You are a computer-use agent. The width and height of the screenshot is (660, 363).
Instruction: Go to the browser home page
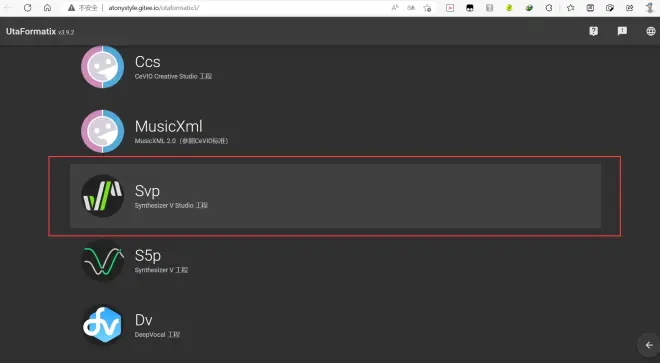[x=48, y=8]
